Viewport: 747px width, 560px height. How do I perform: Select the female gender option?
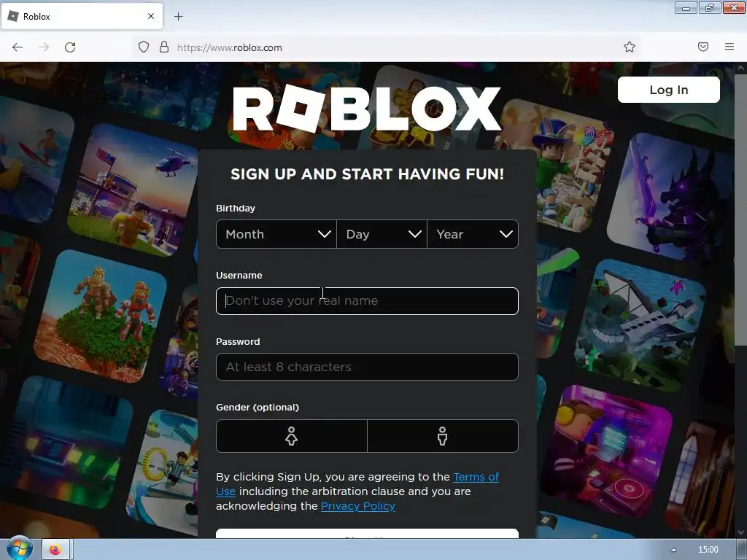tap(292, 436)
